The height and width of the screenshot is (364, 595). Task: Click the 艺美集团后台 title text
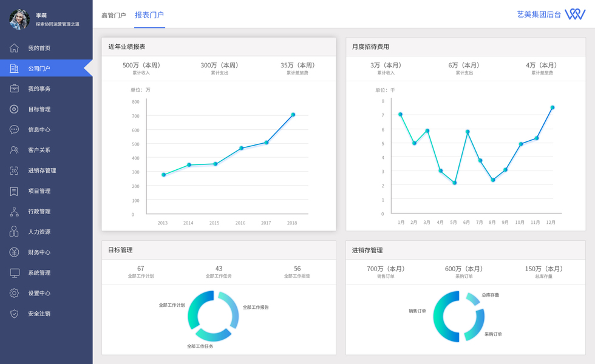click(539, 15)
